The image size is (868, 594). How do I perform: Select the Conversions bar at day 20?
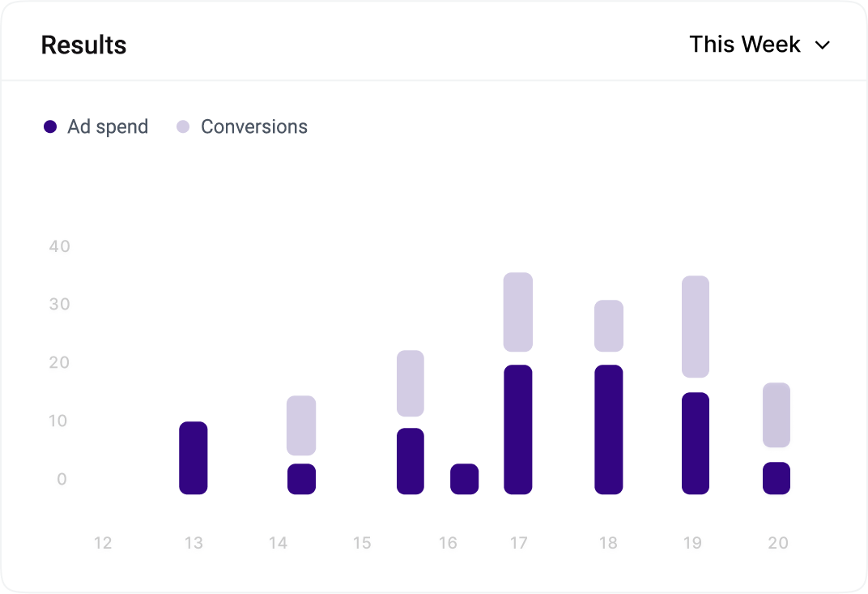coord(777,415)
